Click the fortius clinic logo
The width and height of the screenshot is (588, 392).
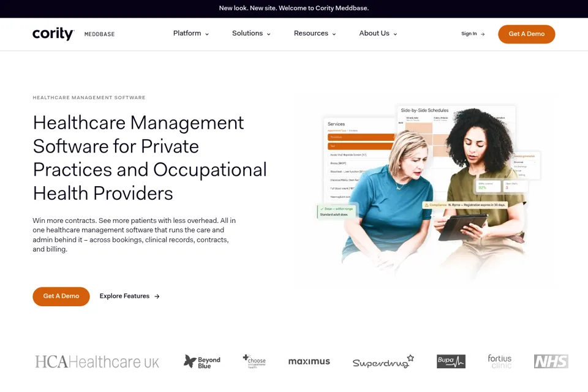tap(500, 361)
